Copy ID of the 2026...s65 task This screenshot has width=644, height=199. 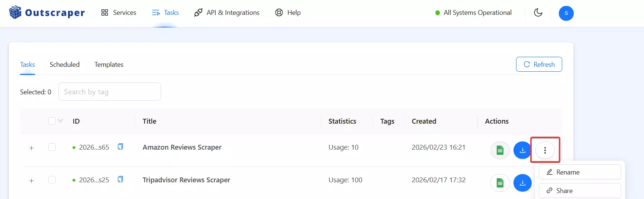[120, 147]
